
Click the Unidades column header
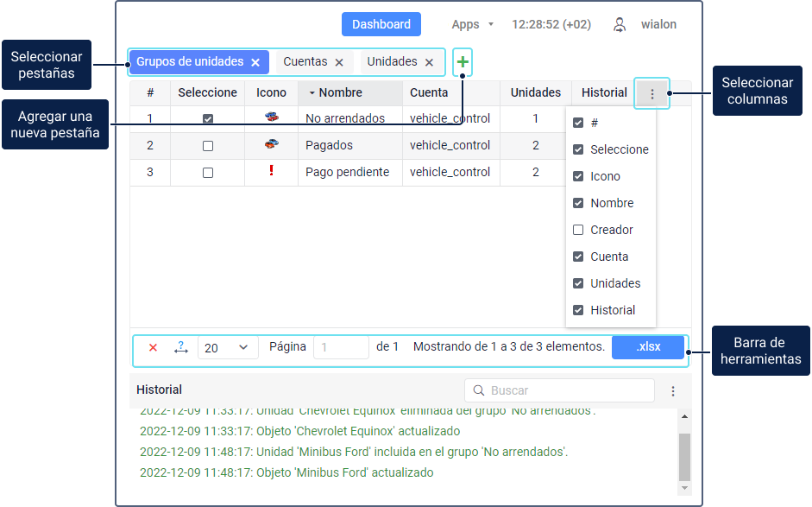pos(536,92)
